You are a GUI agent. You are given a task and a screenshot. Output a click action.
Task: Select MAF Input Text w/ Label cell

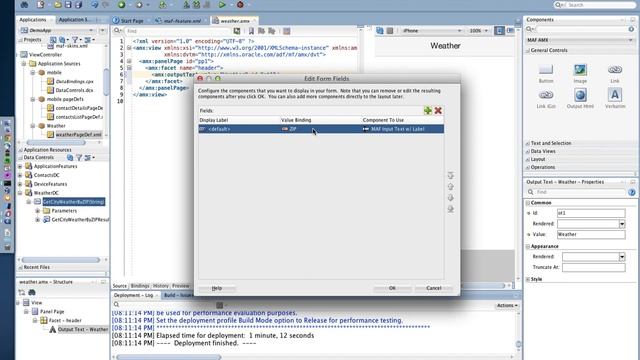coord(402,129)
